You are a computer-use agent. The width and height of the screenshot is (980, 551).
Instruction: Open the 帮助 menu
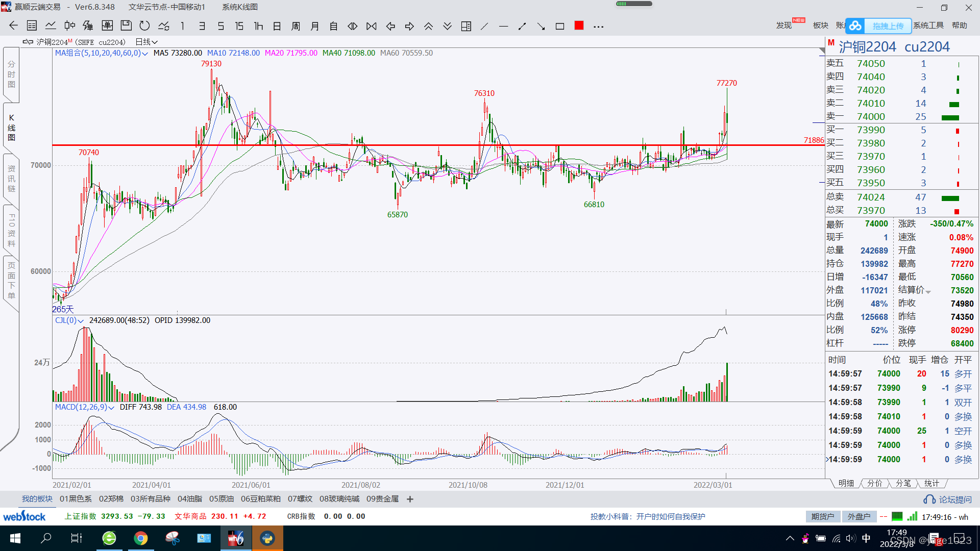click(960, 26)
